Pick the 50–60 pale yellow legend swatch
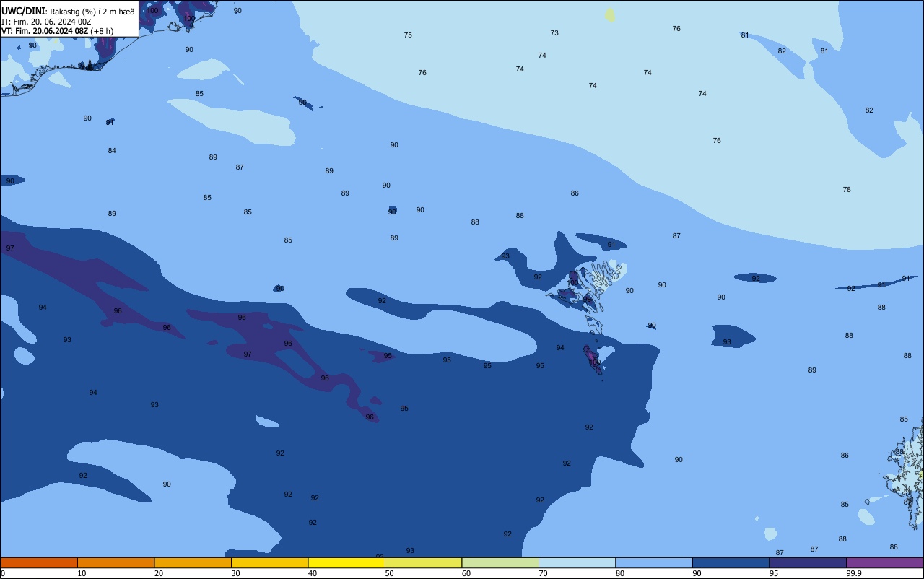The height and width of the screenshot is (579, 924). click(423, 562)
